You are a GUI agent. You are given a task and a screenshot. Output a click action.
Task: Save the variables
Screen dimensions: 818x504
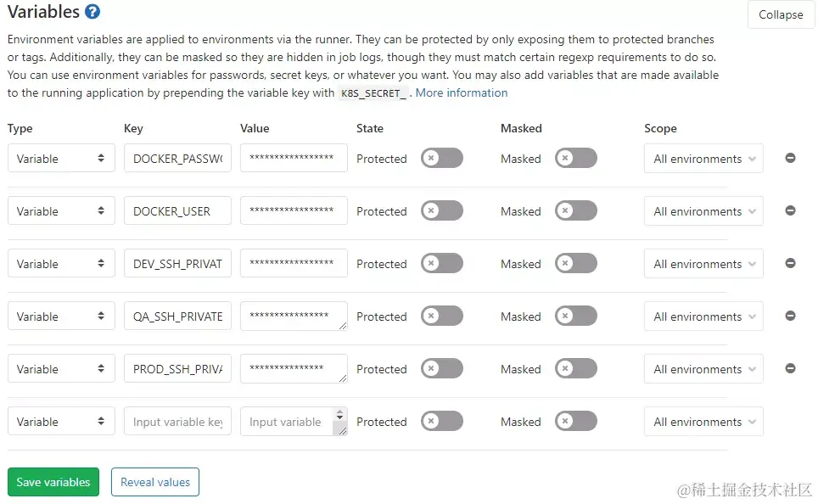click(x=53, y=481)
